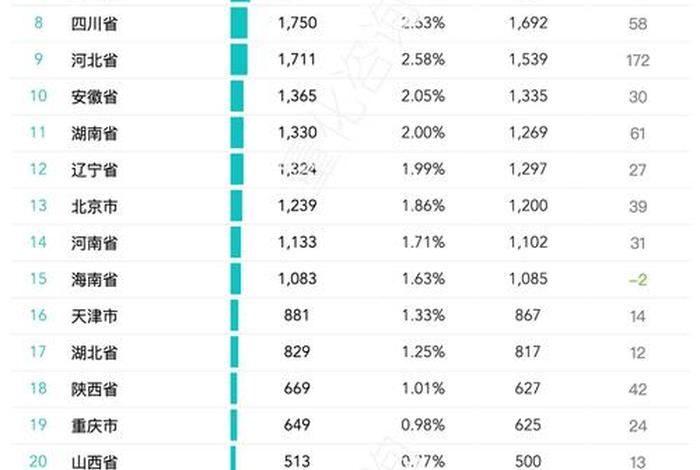Click the 867 value in the 天津市 row
700x470 pixels.
(528, 316)
